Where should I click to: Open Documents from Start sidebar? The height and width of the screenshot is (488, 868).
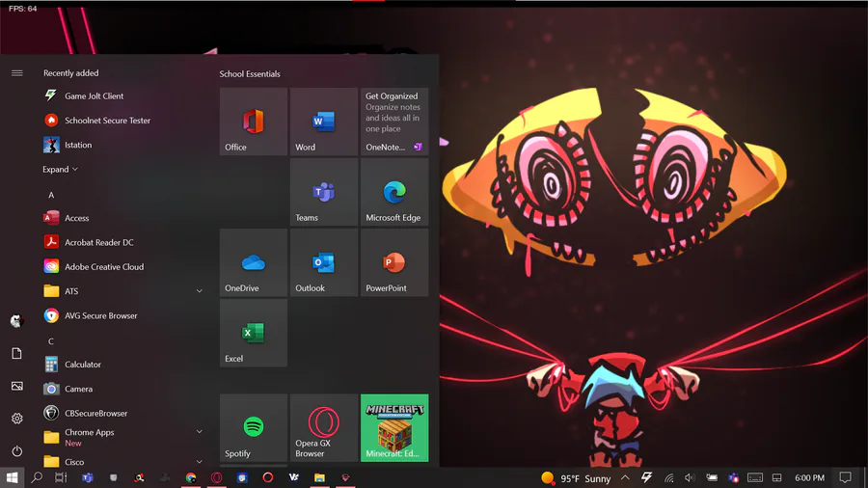click(x=17, y=354)
